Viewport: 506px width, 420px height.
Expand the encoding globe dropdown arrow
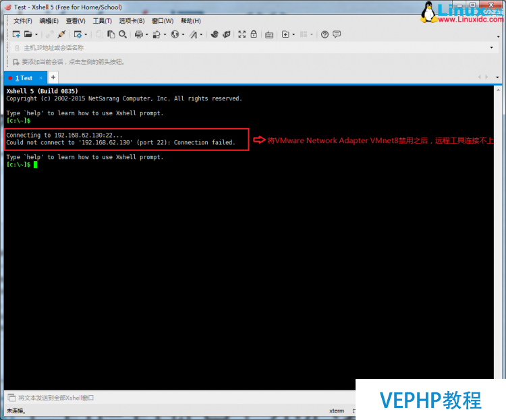183,34
